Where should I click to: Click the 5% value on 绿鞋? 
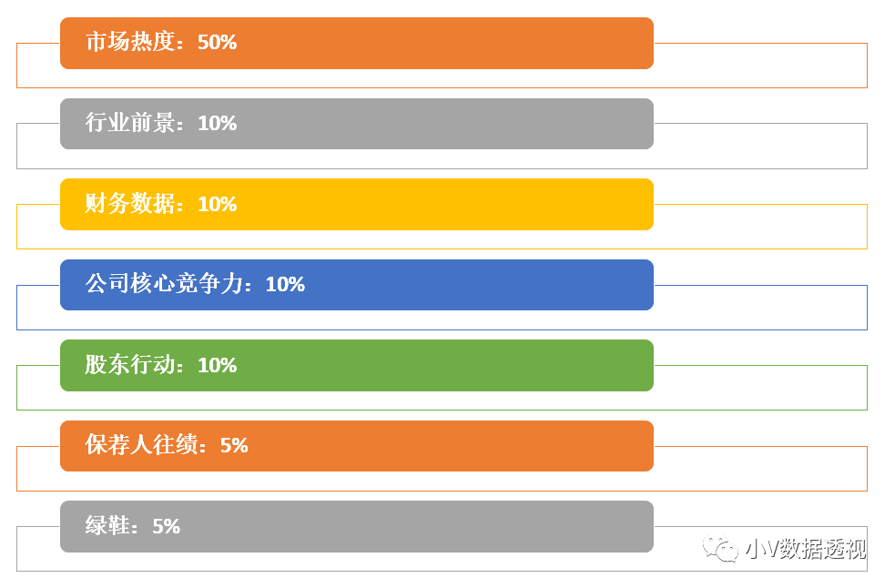(167, 526)
